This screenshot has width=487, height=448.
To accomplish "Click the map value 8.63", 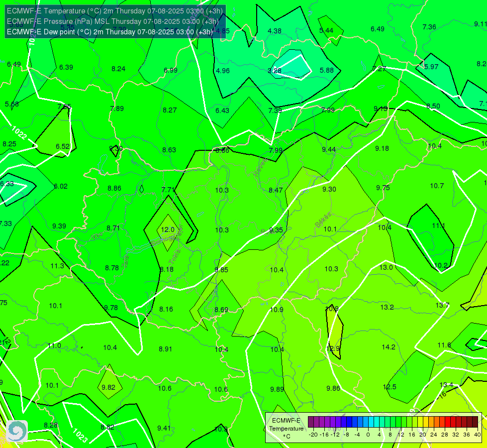I will 169,150.
